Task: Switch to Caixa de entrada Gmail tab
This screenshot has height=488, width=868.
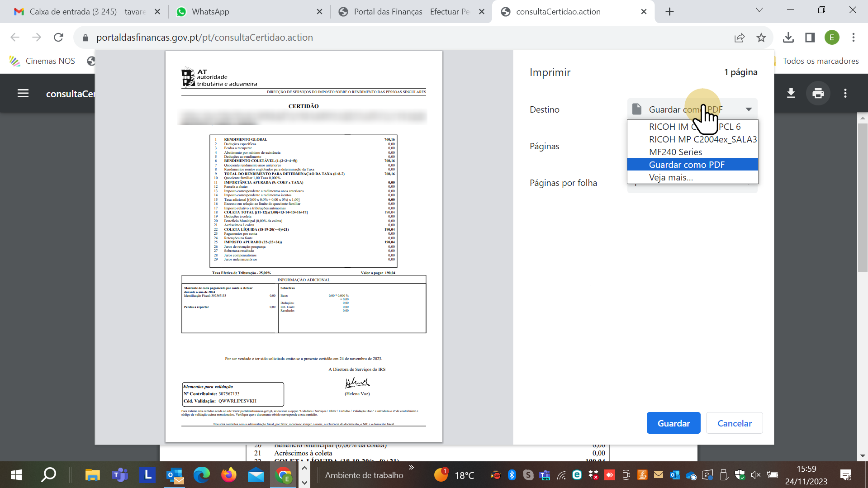Action: click(x=84, y=12)
